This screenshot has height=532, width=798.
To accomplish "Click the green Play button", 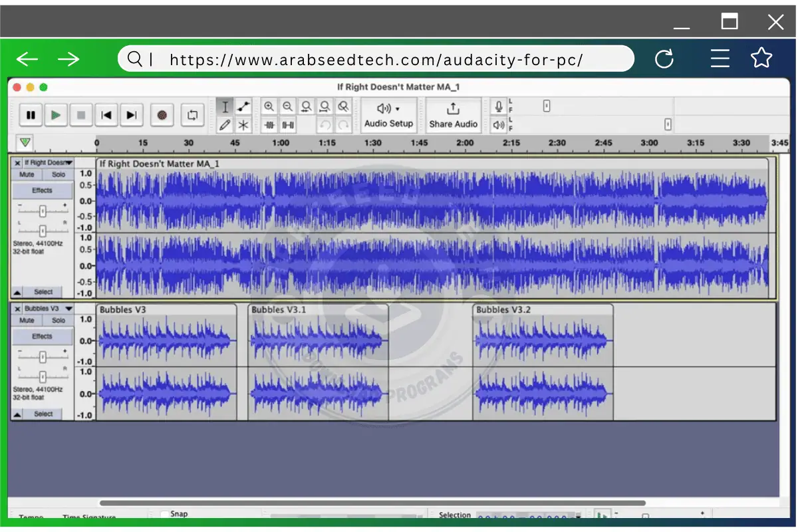I will [56, 115].
